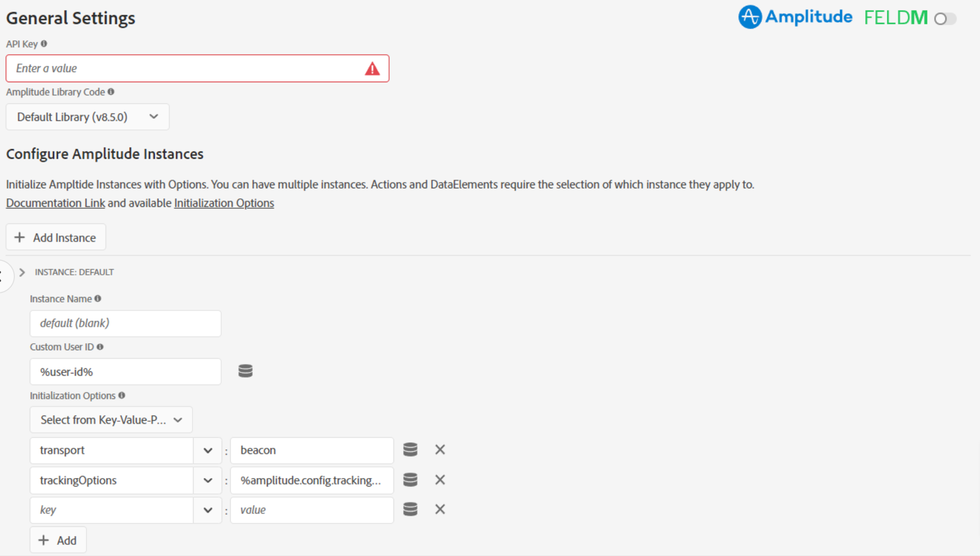This screenshot has width=980, height=556.
Task: Open data element picker for empty key row
Action: pos(410,509)
